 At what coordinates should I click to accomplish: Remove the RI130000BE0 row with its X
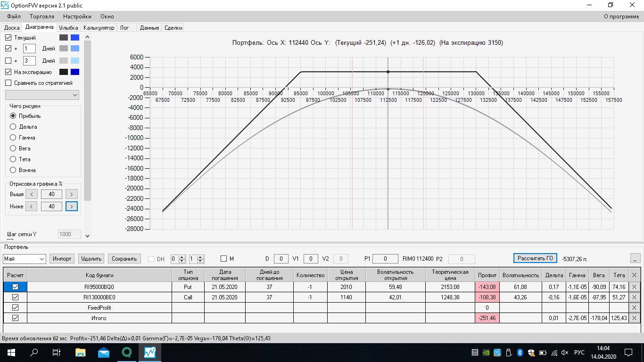(x=634, y=297)
